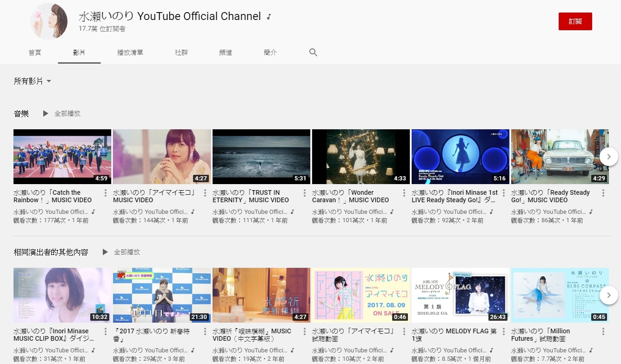Play the 1st LIVE Ready Steady Go thumbnail

point(461,157)
